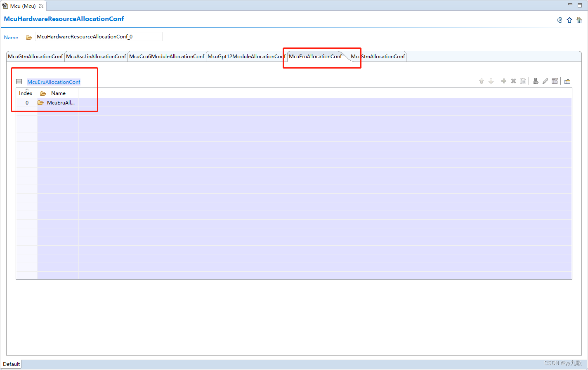
Task: Select the McuEruAllocationConf tab
Action: pos(315,57)
